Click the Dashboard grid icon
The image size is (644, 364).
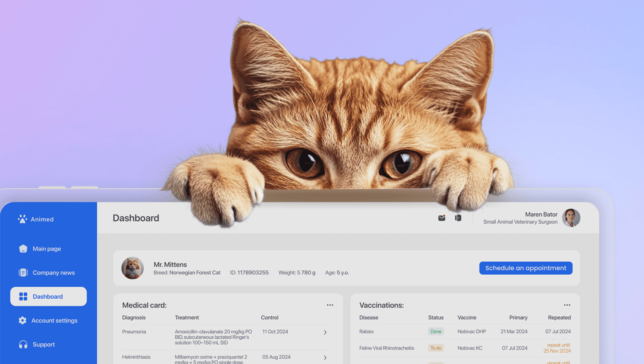pyautogui.click(x=23, y=296)
